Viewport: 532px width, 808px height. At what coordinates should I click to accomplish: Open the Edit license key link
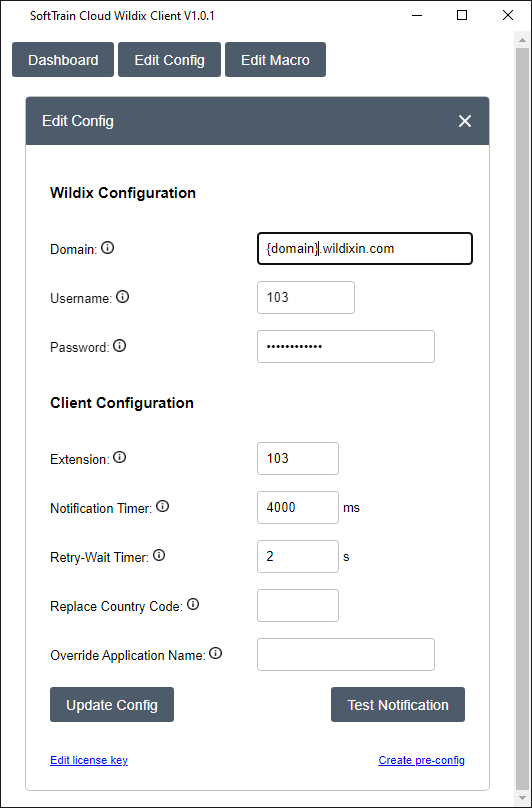[x=89, y=760]
